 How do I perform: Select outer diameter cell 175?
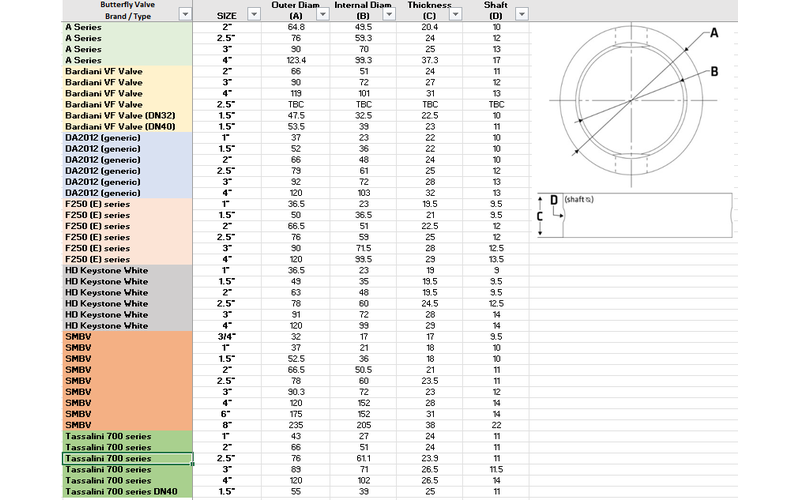296,414
